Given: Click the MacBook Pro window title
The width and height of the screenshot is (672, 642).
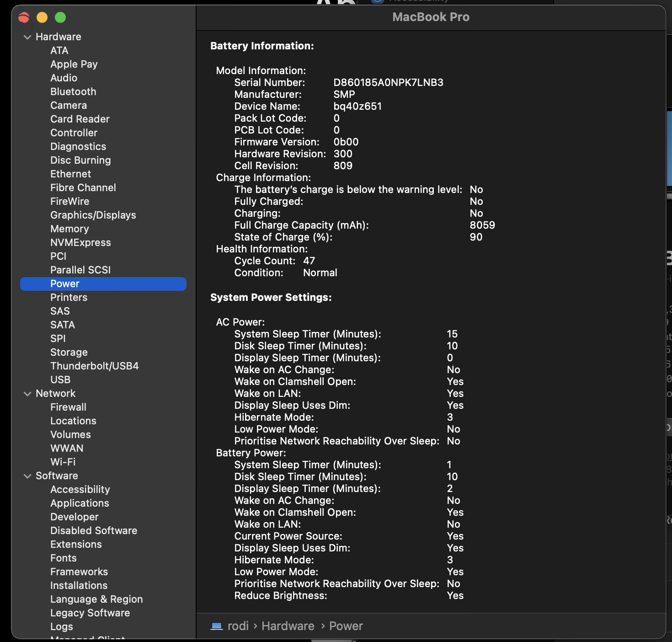Looking at the screenshot, I should (431, 17).
